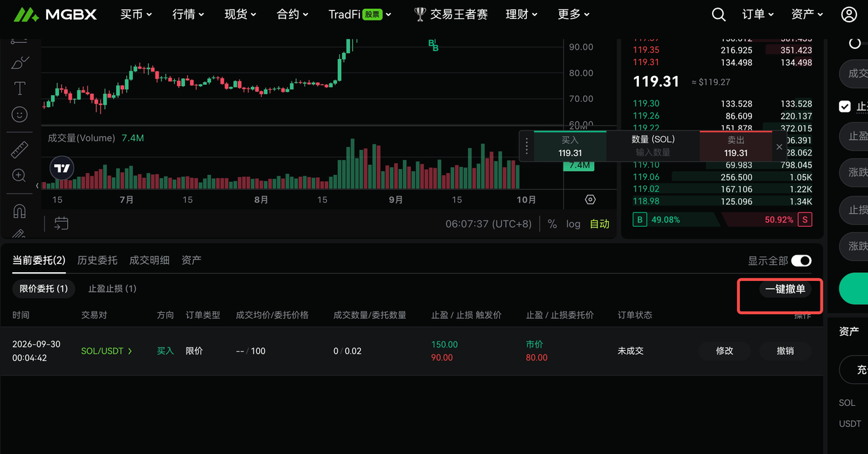The width and height of the screenshot is (868, 454).
Task: Switch to 成交明细 tab
Action: point(149,260)
